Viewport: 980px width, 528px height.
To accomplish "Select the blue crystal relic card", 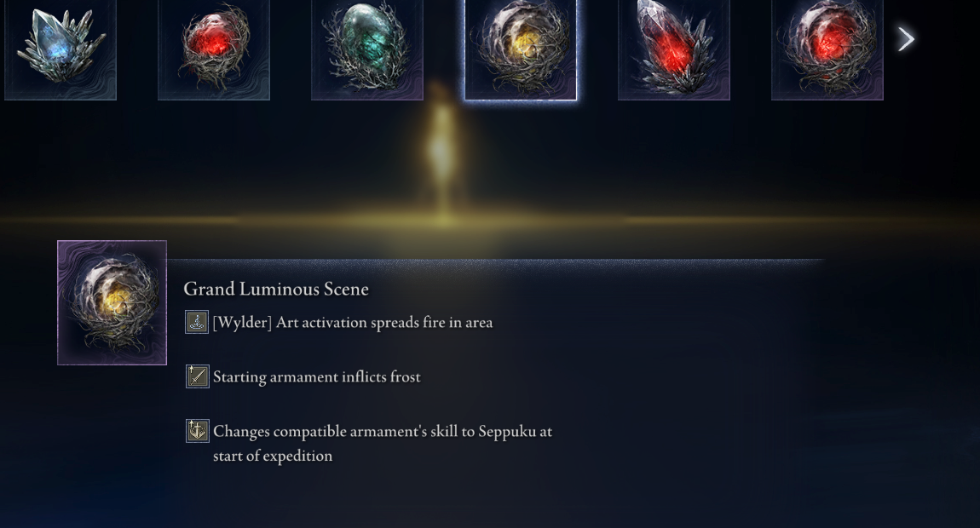I will [x=61, y=50].
